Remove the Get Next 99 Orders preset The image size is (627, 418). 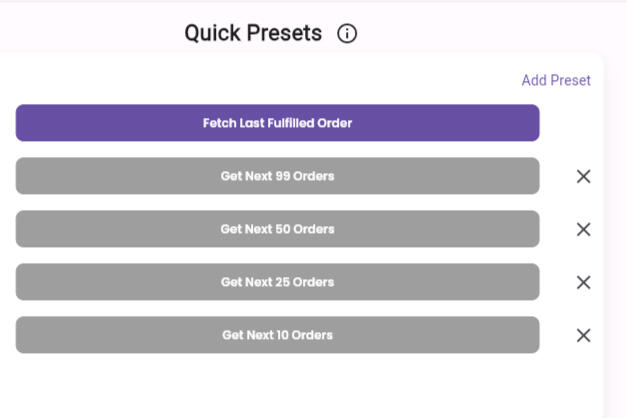point(584,176)
